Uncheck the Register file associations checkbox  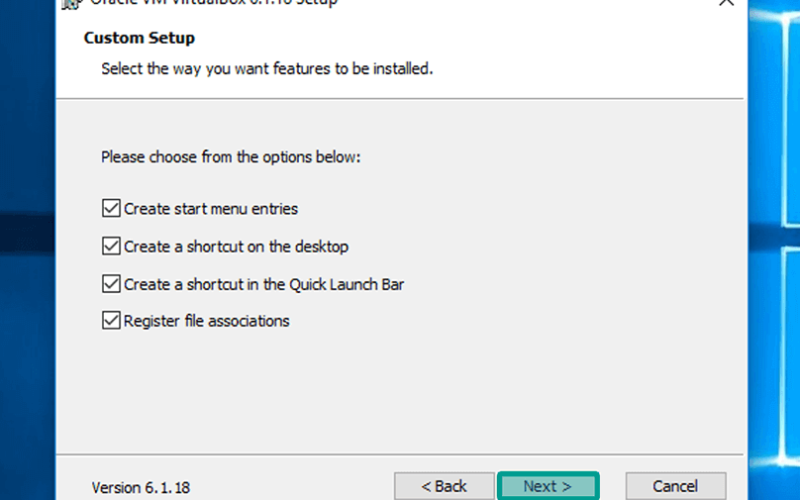(111, 320)
